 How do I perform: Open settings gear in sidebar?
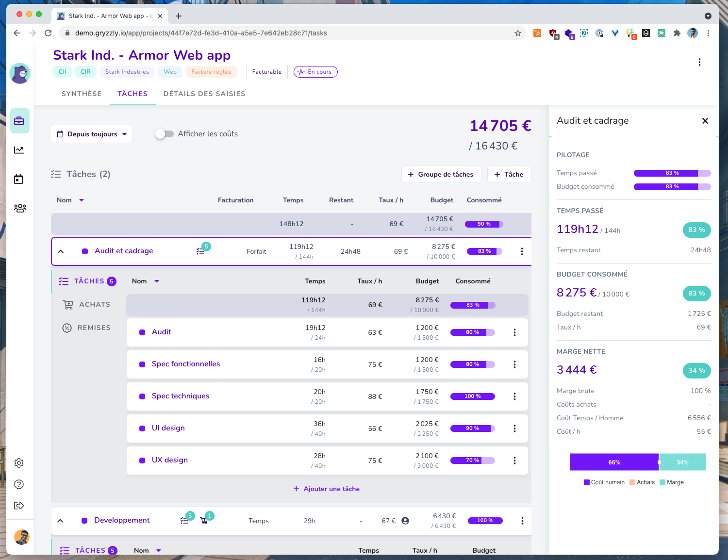(19, 463)
